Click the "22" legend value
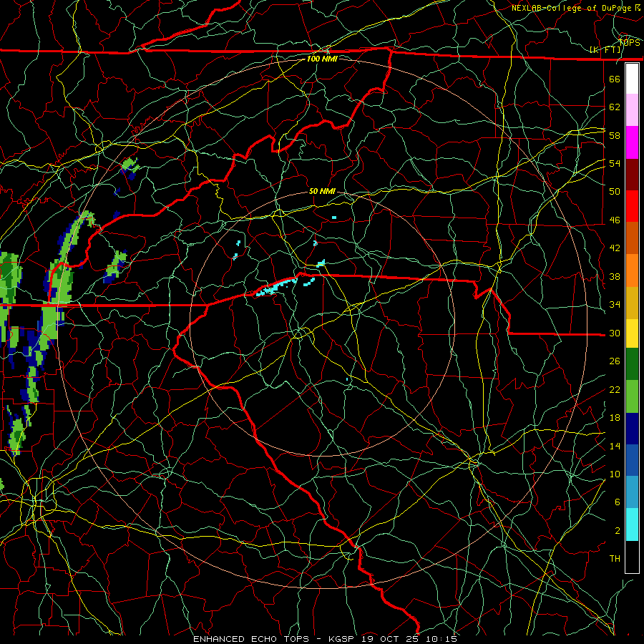Viewport: 644px width, 644px height. point(615,389)
